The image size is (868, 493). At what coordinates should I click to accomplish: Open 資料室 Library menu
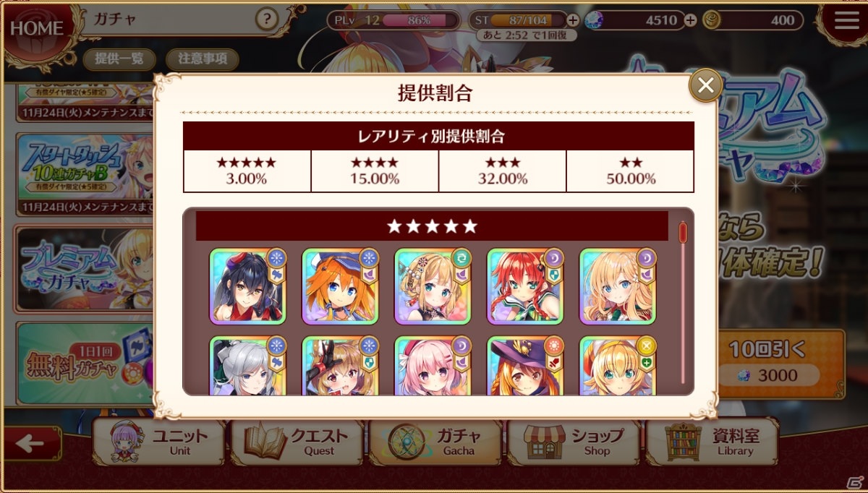(712, 442)
